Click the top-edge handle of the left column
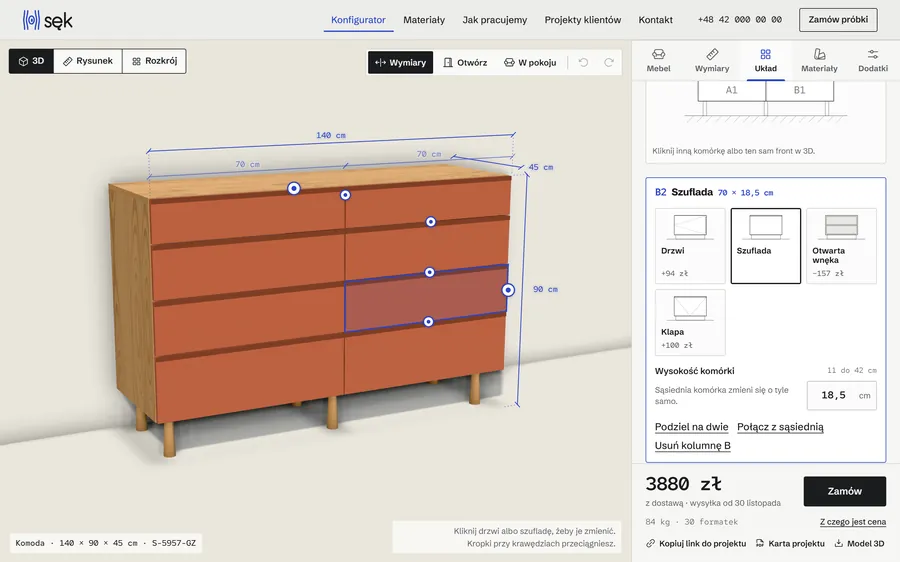900x562 pixels. coord(294,188)
